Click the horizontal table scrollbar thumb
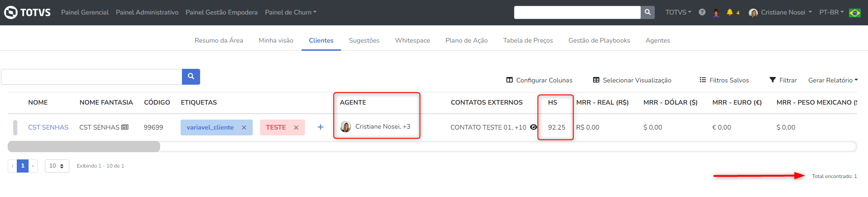 click(x=84, y=146)
